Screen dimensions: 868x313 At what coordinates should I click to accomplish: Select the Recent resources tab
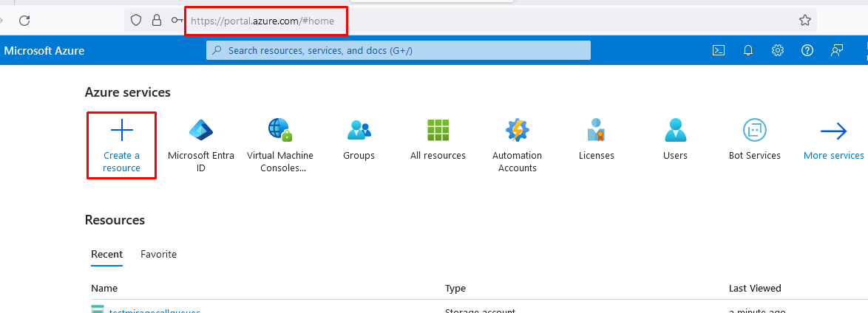[107, 255]
